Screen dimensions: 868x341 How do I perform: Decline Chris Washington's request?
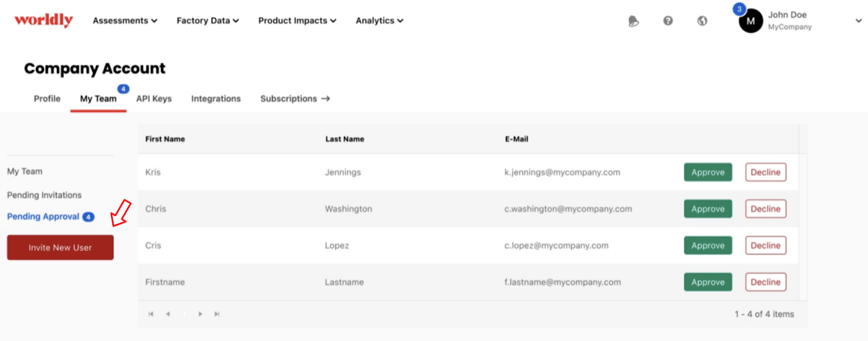click(x=765, y=209)
